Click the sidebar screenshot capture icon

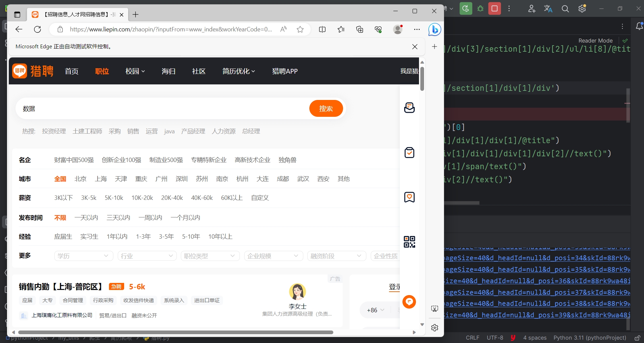pyautogui.click(x=435, y=309)
